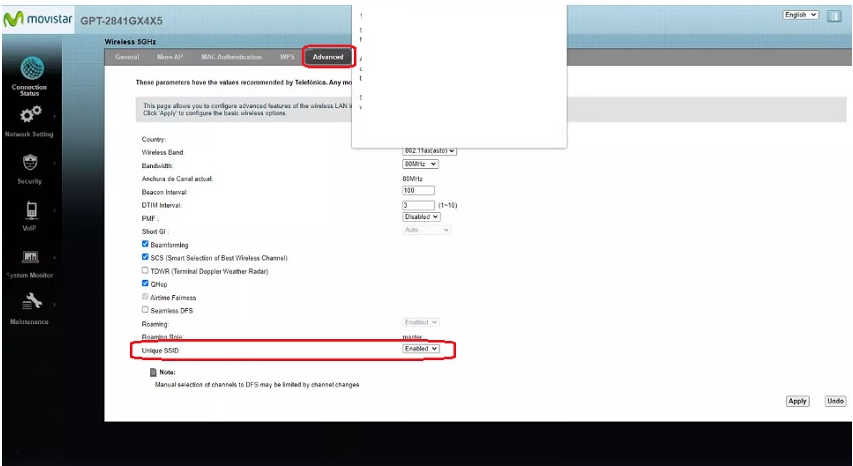Open the Maintenance wrench icon
Screen dimensions: 853x466
tap(29, 304)
